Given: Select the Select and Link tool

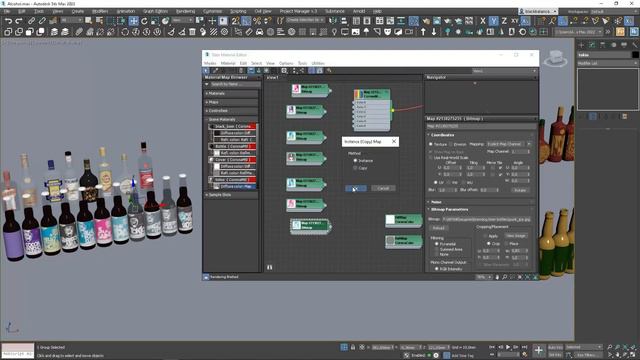Looking at the screenshot, I should [31, 21].
